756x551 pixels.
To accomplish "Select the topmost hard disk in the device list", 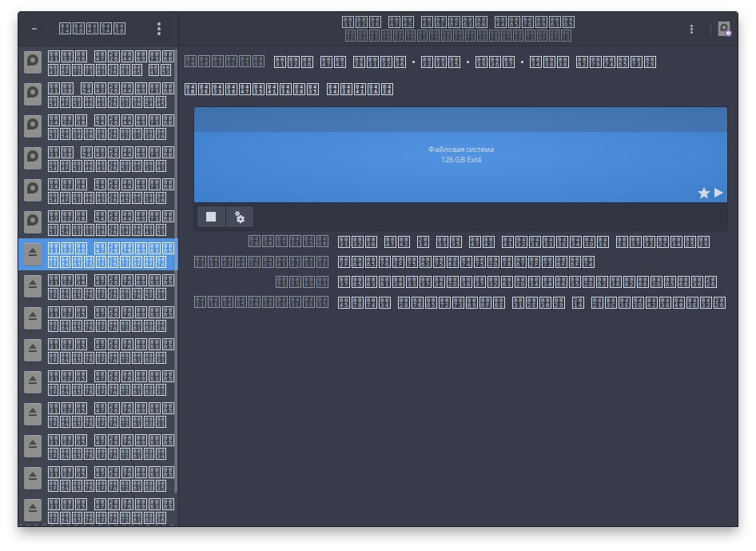I will click(97, 62).
